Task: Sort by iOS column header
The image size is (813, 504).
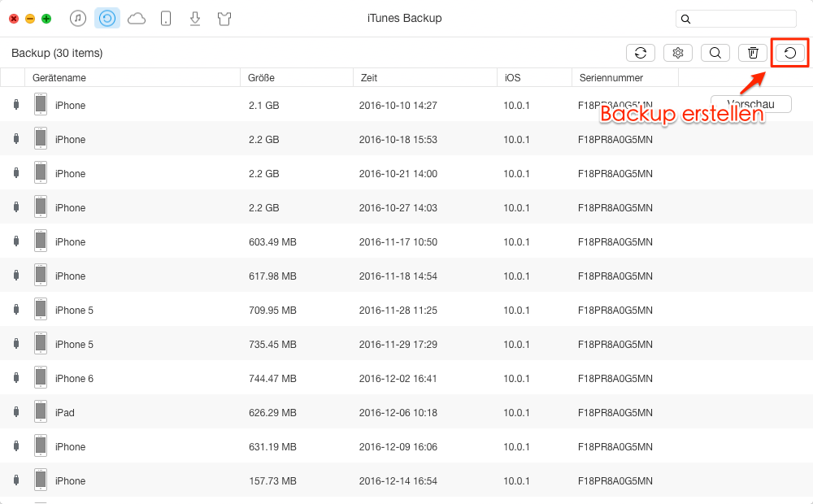Action: click(x=534, y=78)
